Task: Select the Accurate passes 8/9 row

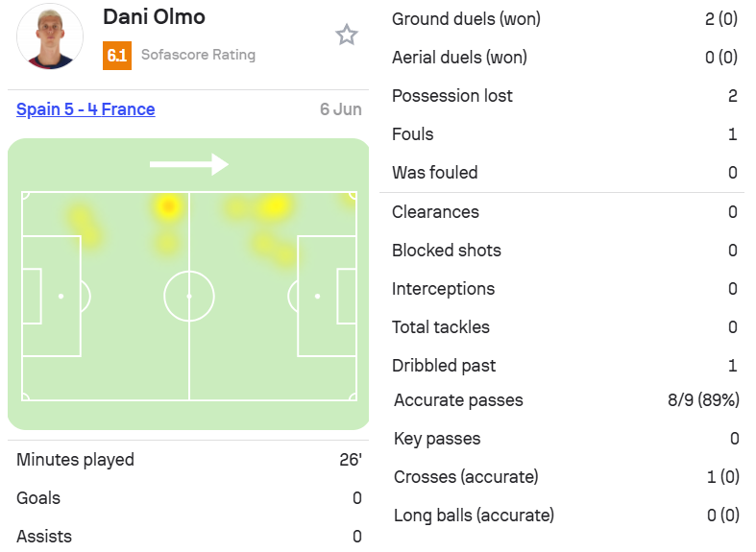Action: click(567, 400)
